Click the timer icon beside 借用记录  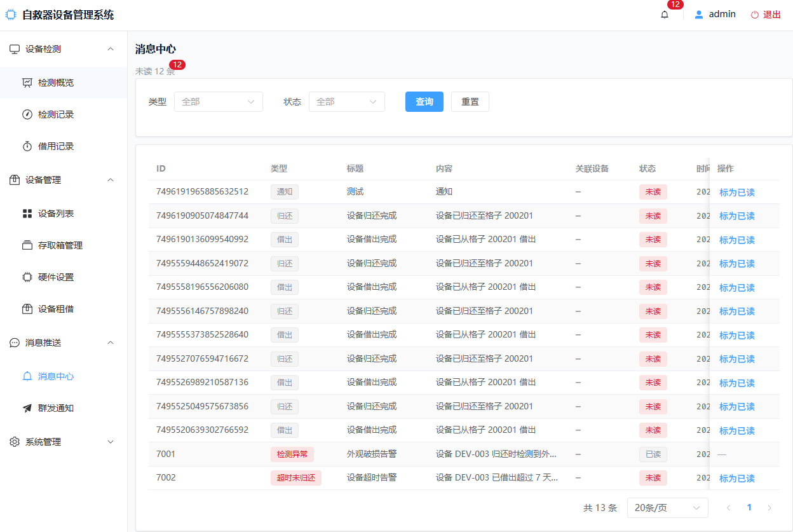[x=27, y=146]
